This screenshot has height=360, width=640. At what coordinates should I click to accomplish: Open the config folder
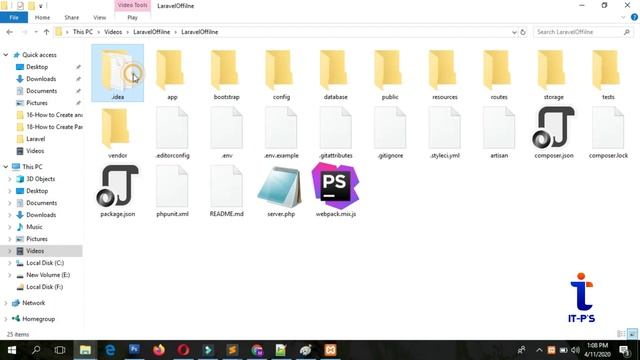(x=281, y=75)
